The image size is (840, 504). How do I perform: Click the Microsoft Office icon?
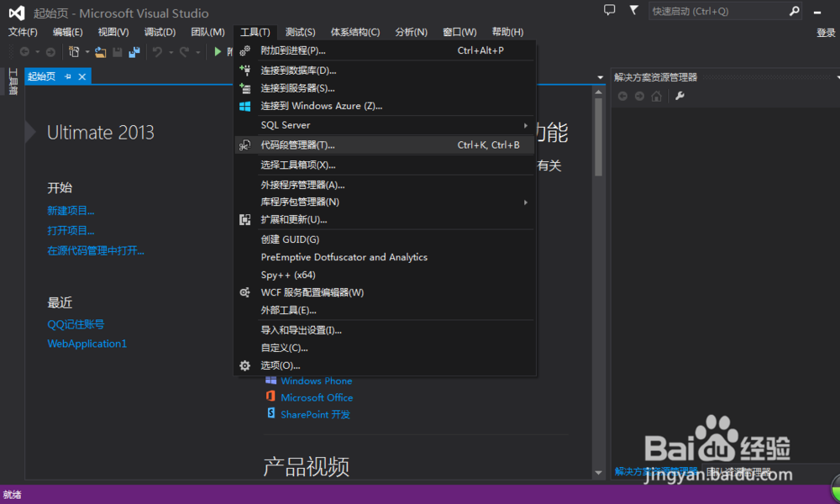point(271,396)
